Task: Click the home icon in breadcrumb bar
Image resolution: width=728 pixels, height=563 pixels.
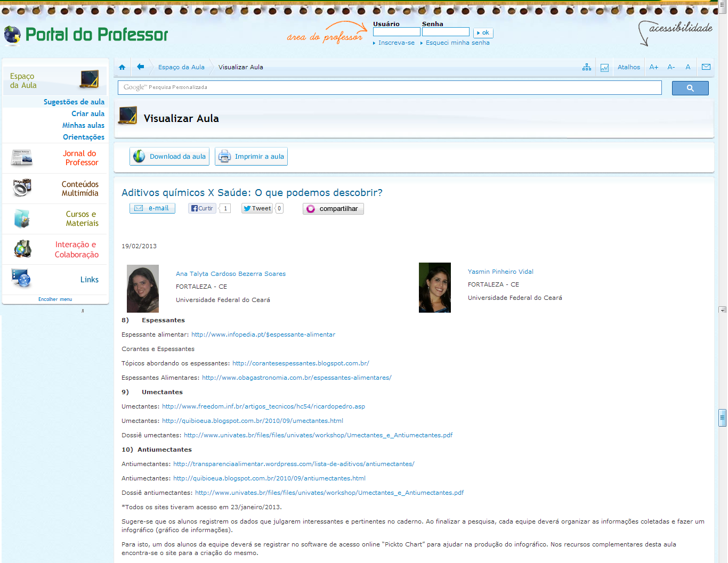Action: click(x=122, y=67)
